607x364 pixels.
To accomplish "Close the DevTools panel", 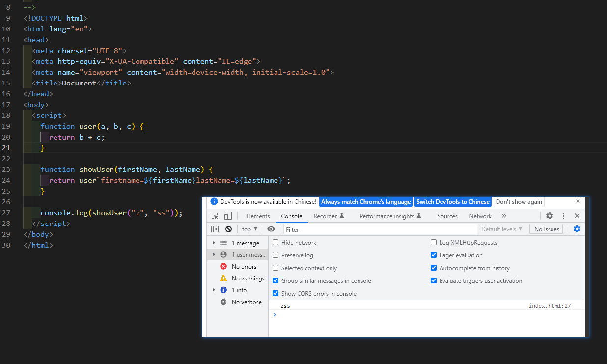I will pyautogui.click(x=577, y=216).
